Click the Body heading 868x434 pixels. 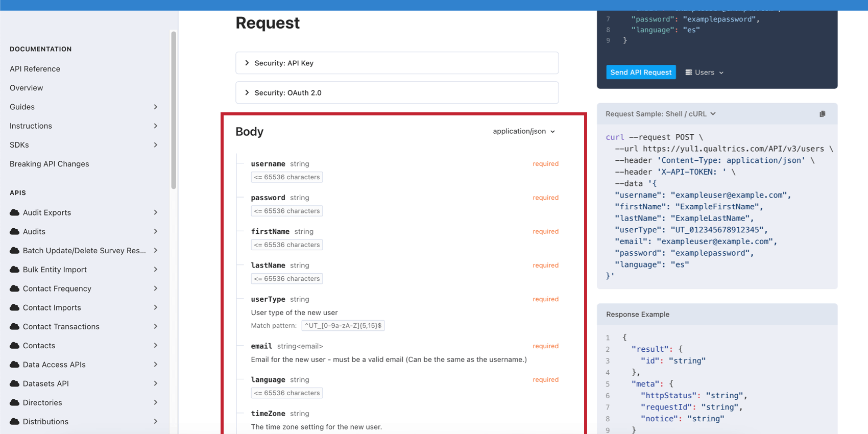coord(249,132)
